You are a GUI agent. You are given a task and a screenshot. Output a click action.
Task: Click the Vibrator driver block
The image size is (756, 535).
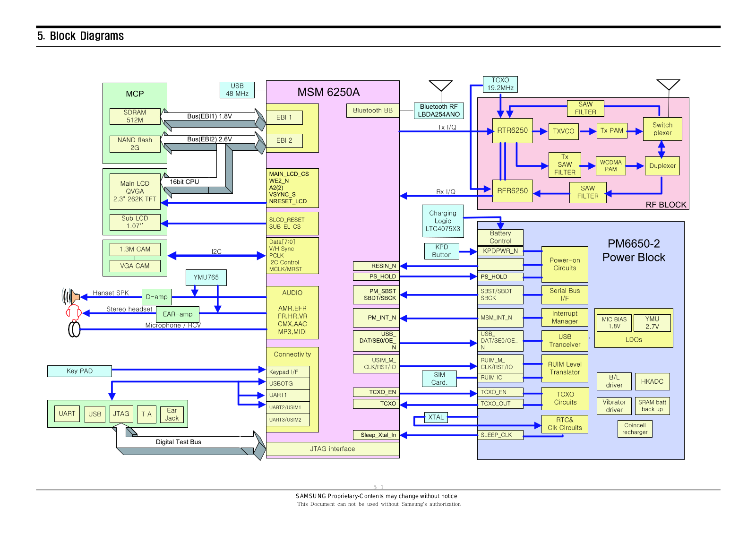[x=614, y=406]
